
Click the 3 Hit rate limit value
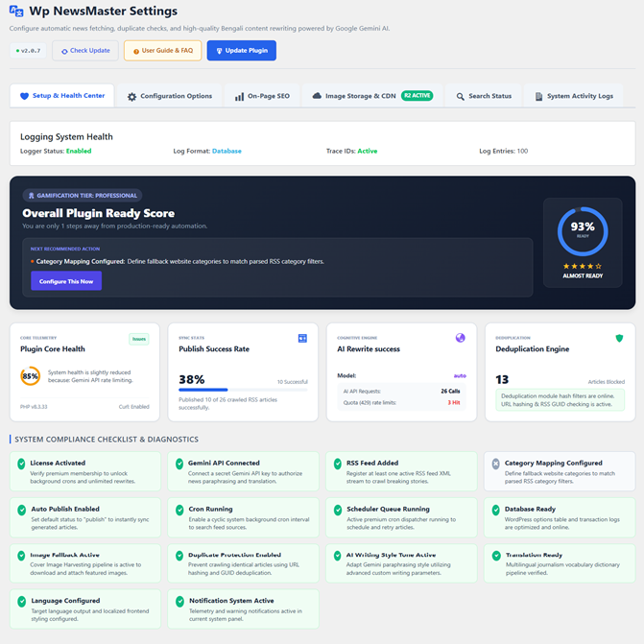tap(453, 402)
